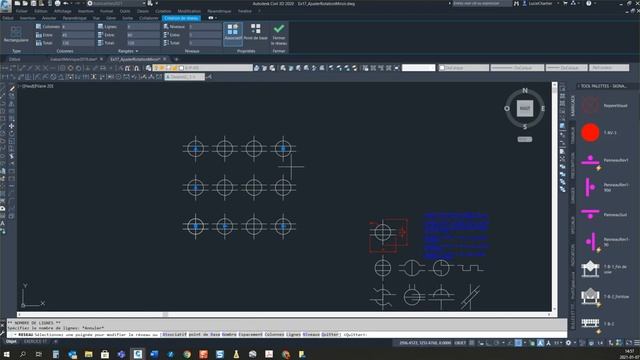The height and width of the screenshot is (360, 640).
Task: Open the Dessin menu
Action: [x=143, y=11]
